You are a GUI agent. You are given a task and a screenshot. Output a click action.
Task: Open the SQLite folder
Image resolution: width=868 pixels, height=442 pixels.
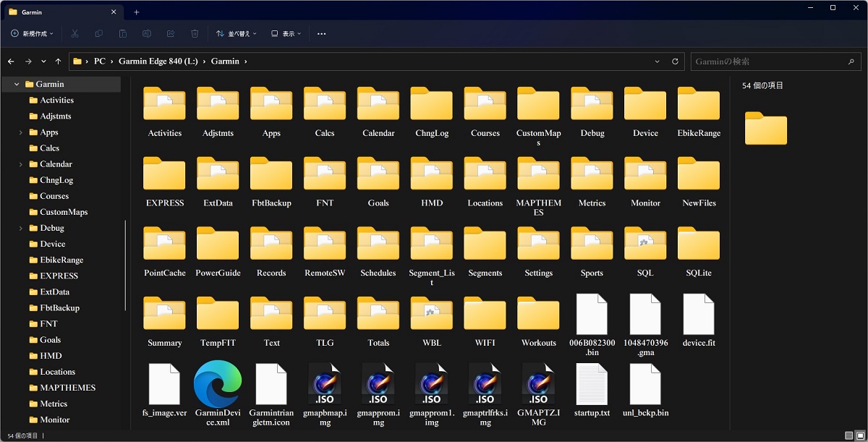pyautogui.click(x=699, y=244)
